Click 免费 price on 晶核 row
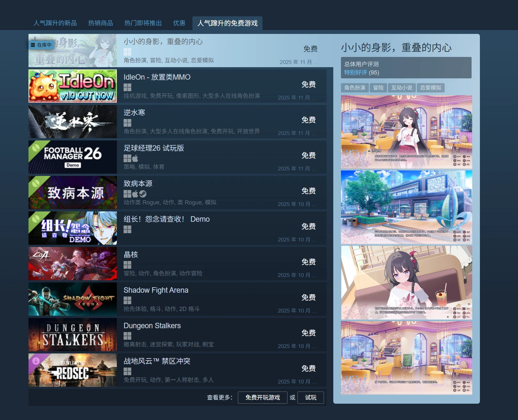Viewport: 518px width, 420px height. (309, 262)
